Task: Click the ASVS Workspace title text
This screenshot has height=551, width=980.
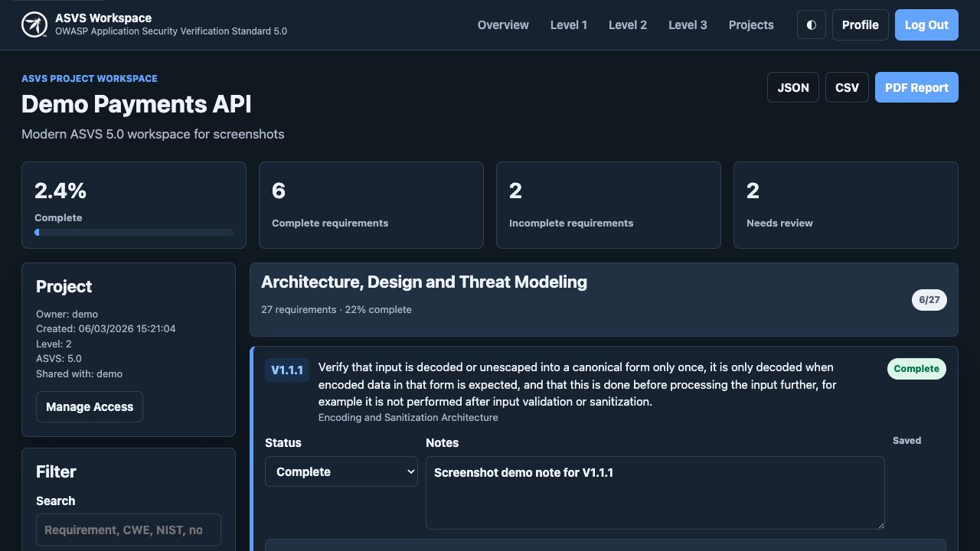Action: pos(103,18)
